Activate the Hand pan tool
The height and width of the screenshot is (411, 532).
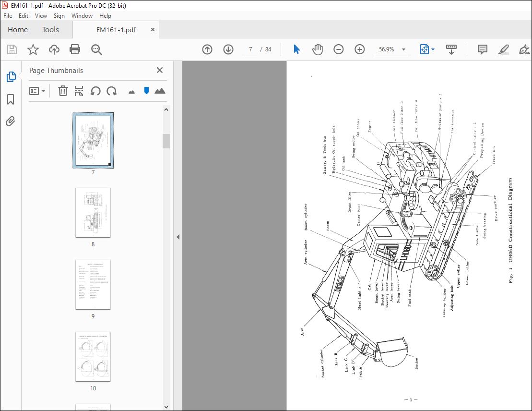(x=317, y=49)
